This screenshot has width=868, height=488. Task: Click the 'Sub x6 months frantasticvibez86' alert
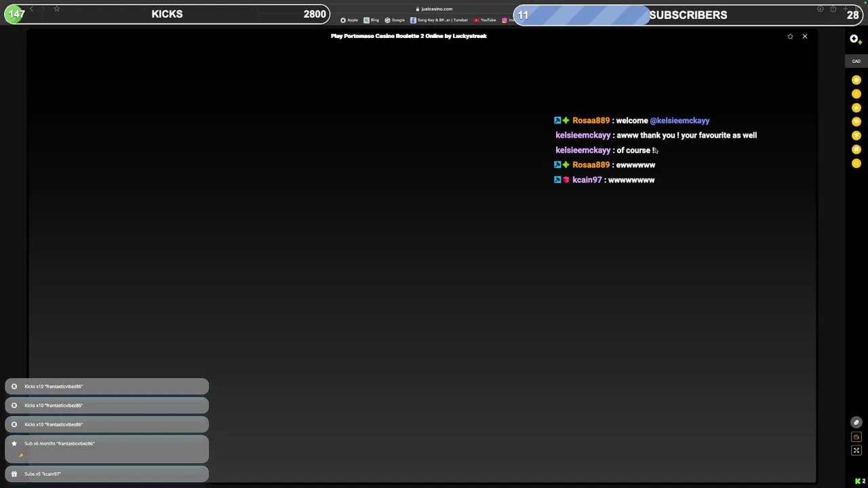coord(106,449)
